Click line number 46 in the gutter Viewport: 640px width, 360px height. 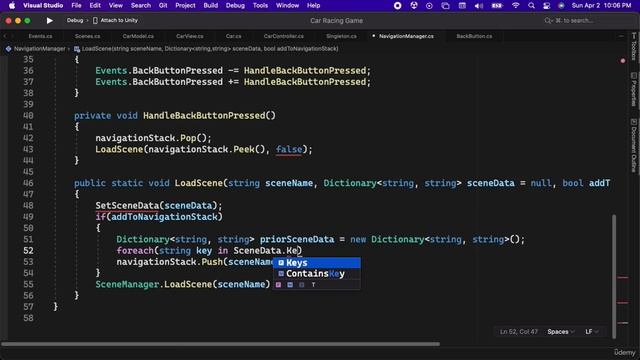click(28, 183)
